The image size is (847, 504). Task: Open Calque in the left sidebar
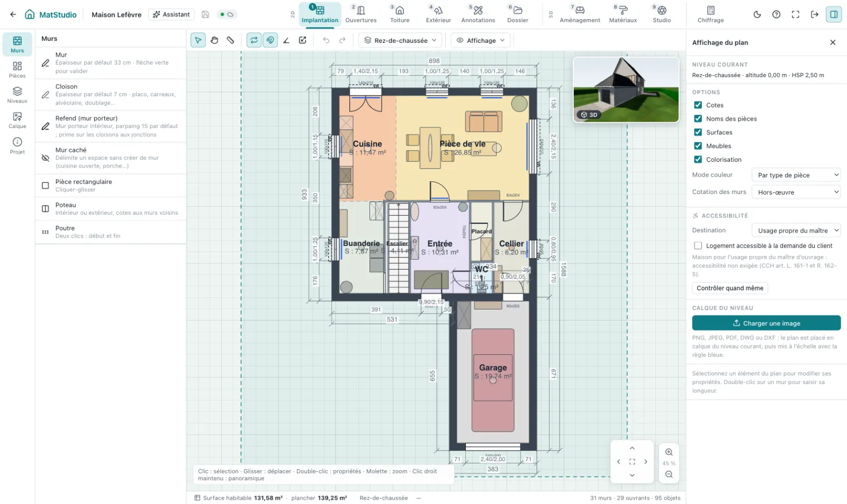click(x=17, y=120)
